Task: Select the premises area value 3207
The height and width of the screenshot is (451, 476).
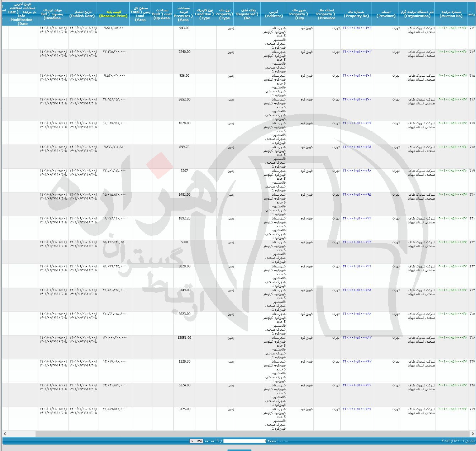Action: tap(184, 171)
